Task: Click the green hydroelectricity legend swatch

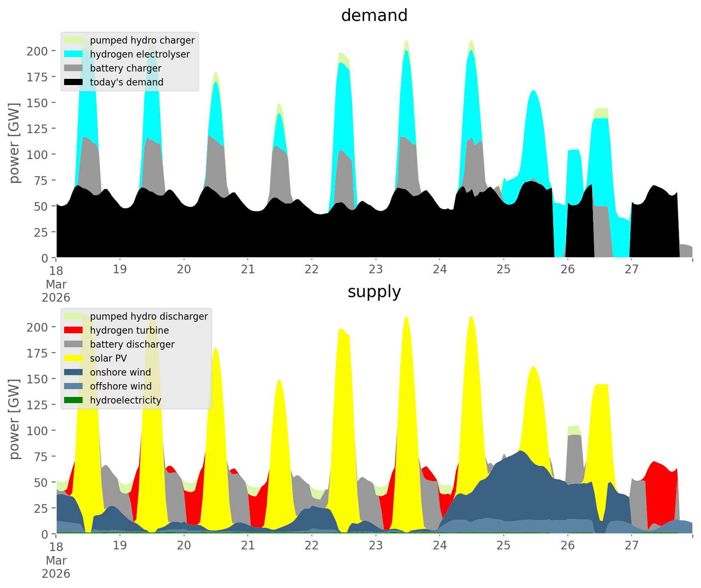Action: click(x=74, y=400)
